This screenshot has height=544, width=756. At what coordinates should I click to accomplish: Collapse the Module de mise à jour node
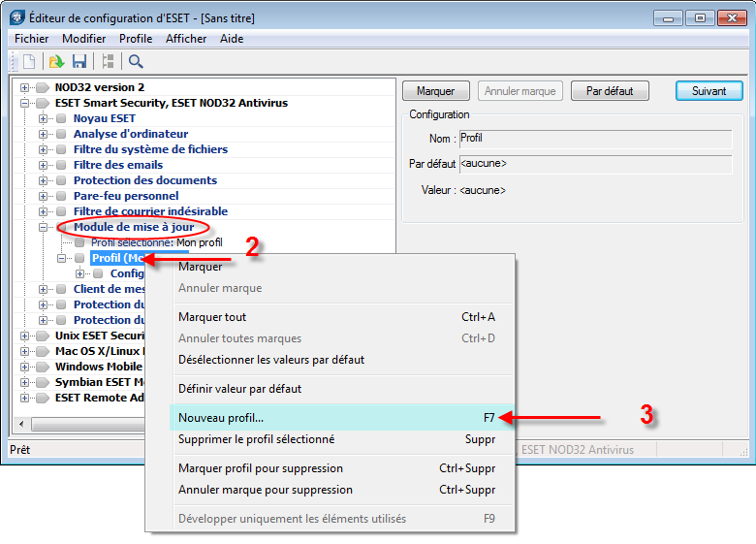point(43,227)
